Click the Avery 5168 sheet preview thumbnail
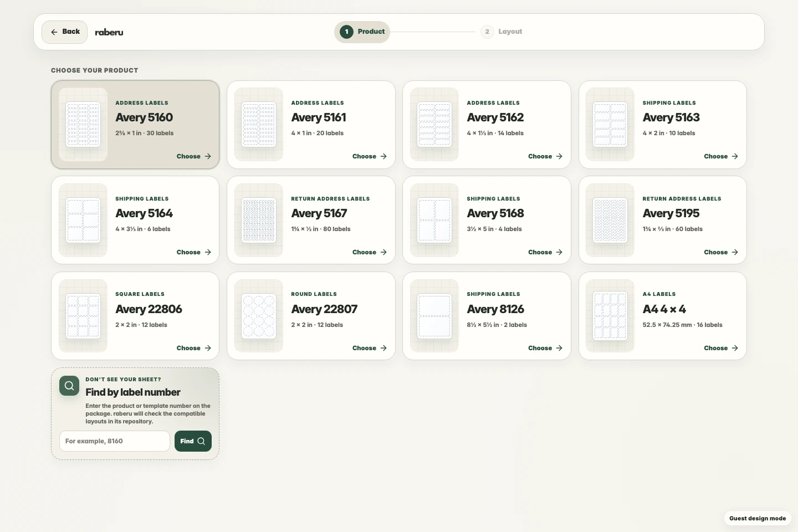This screenshot has height=532, width=798. coord(434,220)
